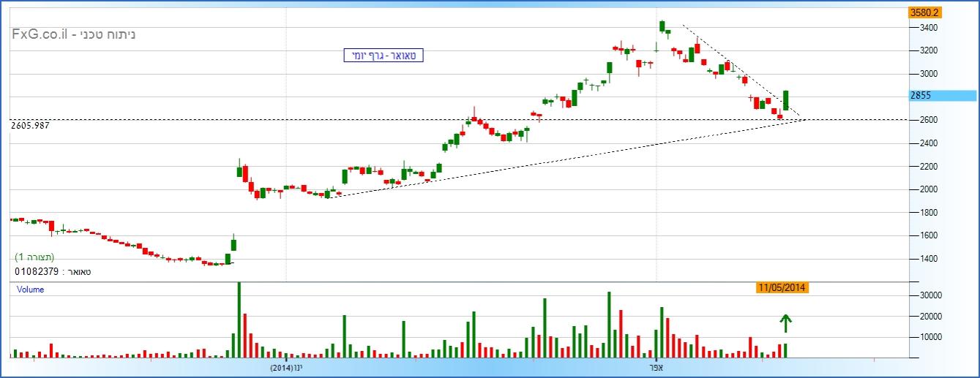Screen dimensions: 980x378
Task: Select the green '(תצורה 1)' configuration label
Action: point(35,257)
